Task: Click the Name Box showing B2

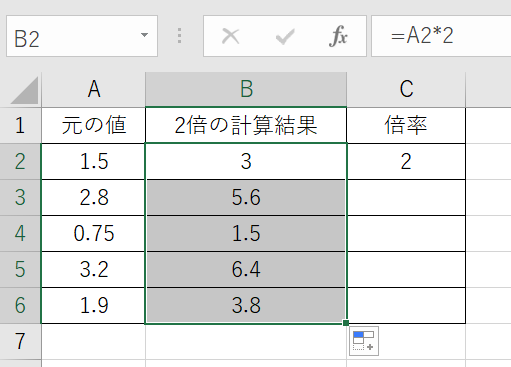Action: tap(82, 36)
